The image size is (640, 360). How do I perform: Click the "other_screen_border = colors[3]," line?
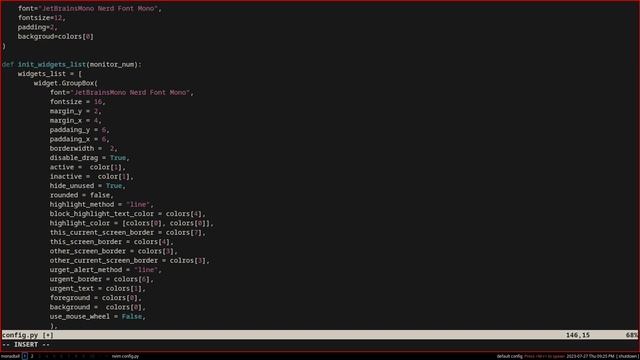[x=114, y=251]
